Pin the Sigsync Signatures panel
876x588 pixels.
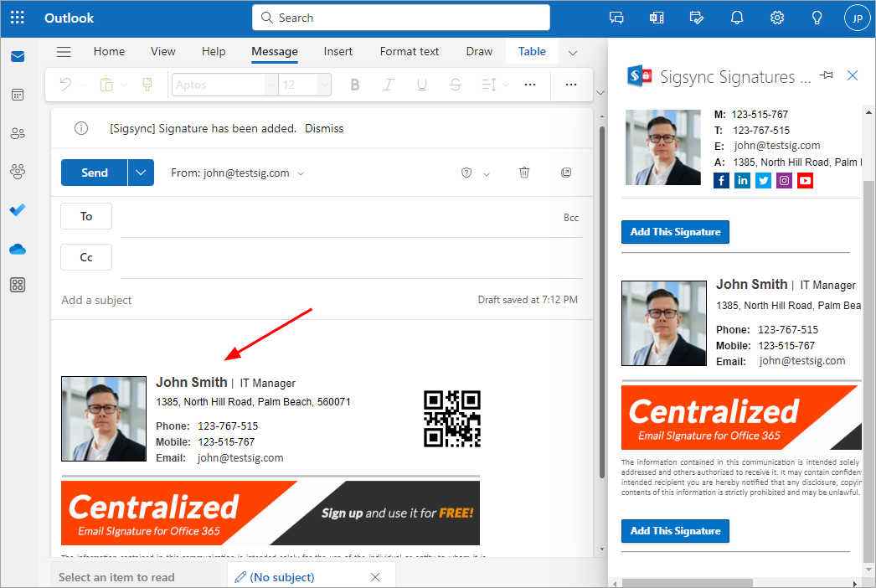[827, 75]
